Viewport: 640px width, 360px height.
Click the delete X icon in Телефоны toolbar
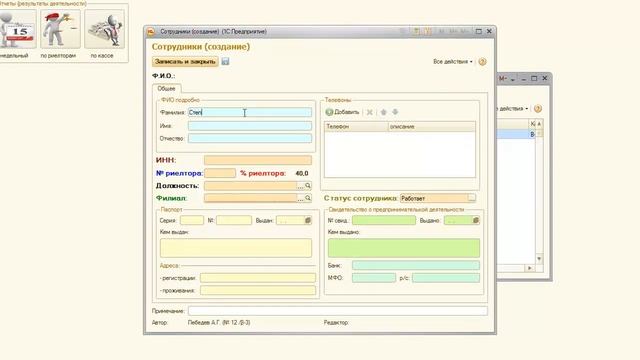[x=369, y=112]
